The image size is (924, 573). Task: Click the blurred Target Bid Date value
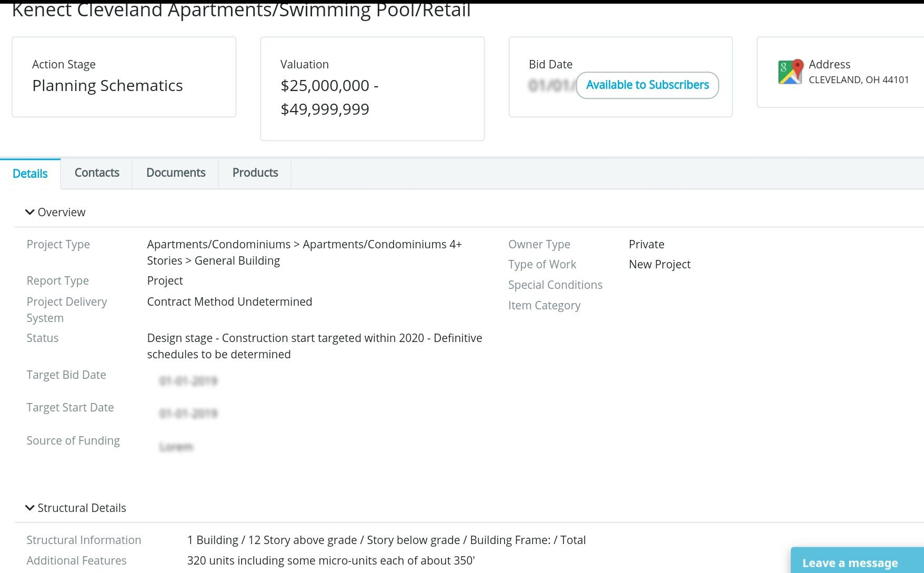[188, 380]
